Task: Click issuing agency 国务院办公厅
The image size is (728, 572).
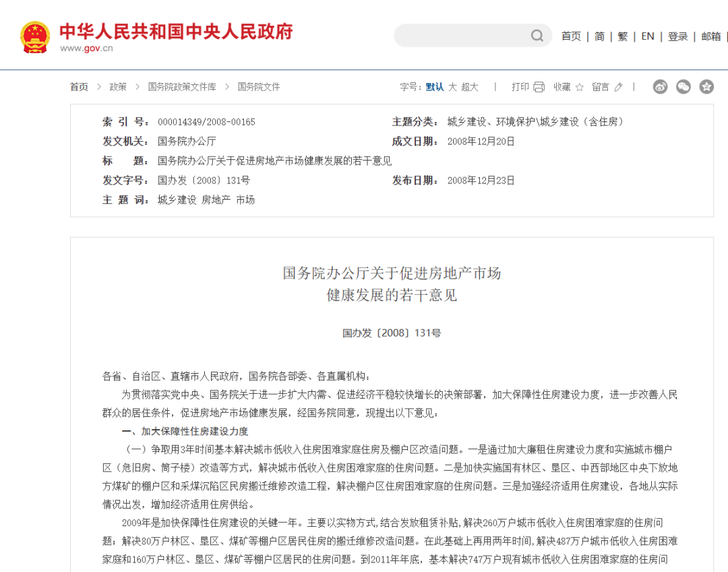Action: [x=187, y=141]
